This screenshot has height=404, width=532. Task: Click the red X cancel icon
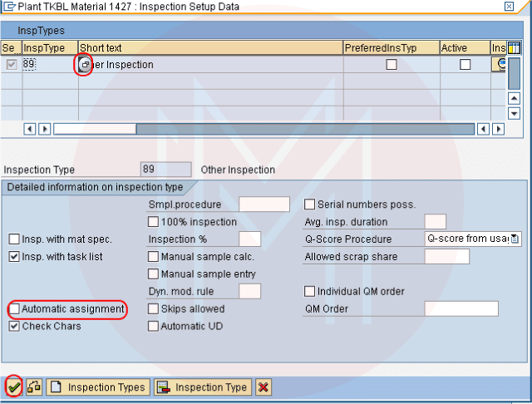pos(263,387)
